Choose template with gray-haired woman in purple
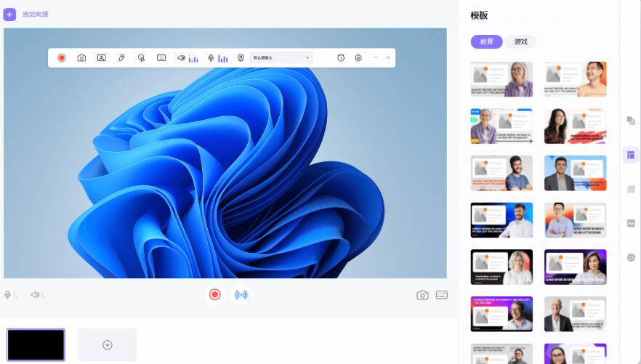Image resolution: width=641 pixels, height=364 pixels. (501, 79)
